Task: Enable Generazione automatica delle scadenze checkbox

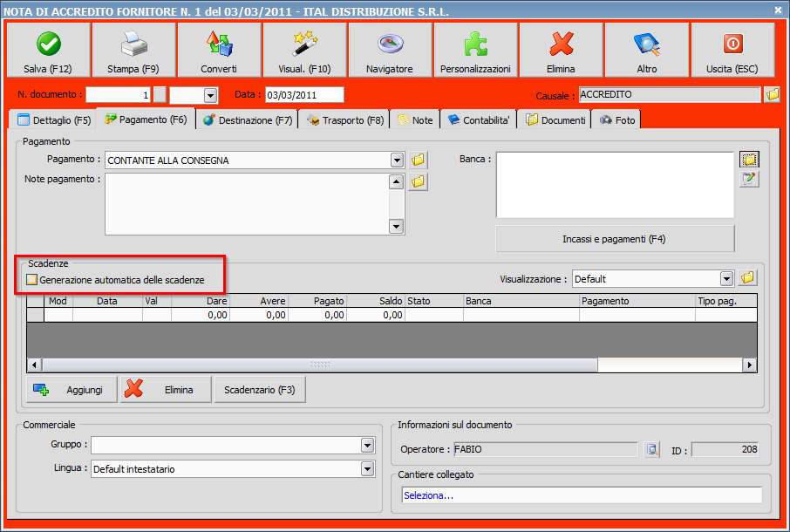Action: 31,280
